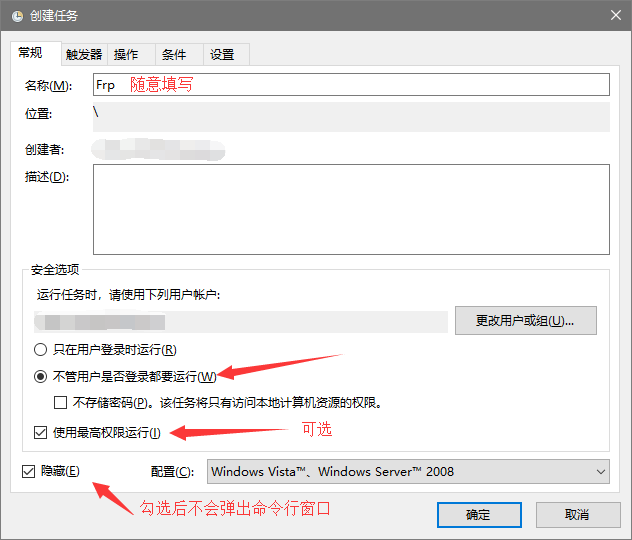The height and width of the screenshot is (540, 632).
Task: Click inside the 描述 text area
Action: tap(350, 209)
